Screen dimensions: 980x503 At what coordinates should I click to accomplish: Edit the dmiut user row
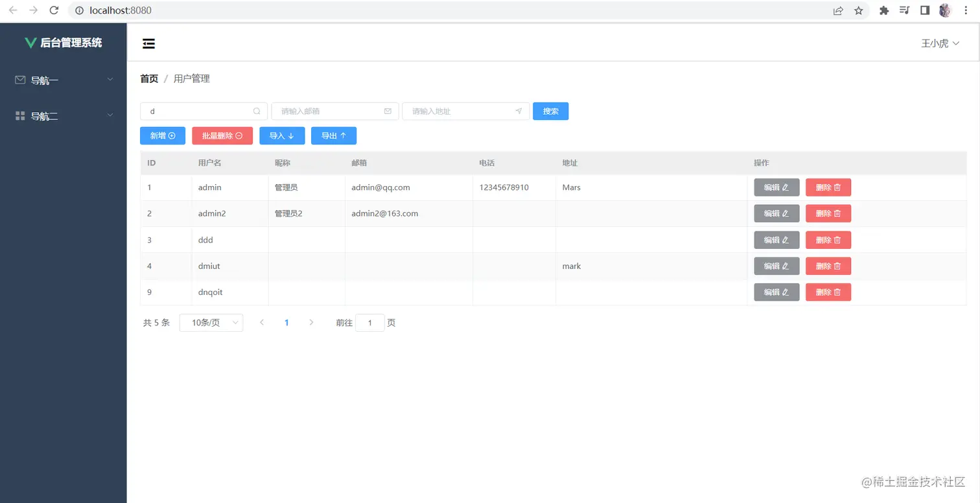776,266
